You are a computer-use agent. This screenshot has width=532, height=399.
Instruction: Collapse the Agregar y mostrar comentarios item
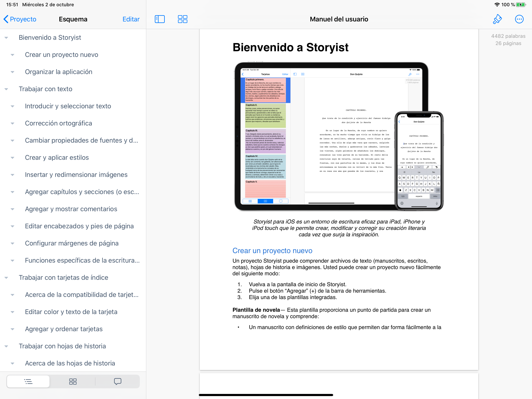coord(12,209)
